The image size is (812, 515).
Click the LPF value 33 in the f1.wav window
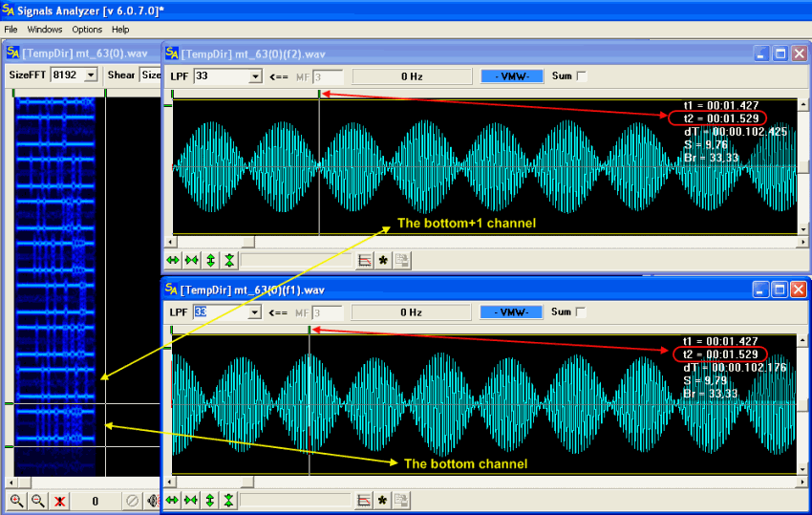pos(201,311)
